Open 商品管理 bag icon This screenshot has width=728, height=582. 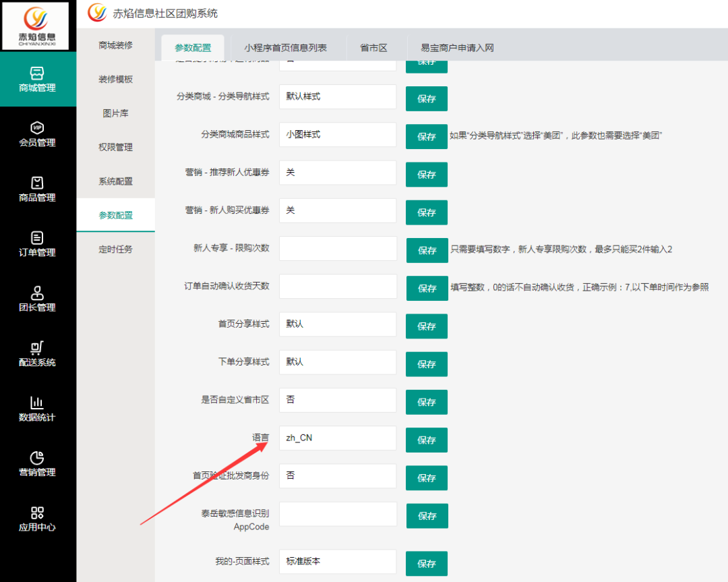pos(38,183)
